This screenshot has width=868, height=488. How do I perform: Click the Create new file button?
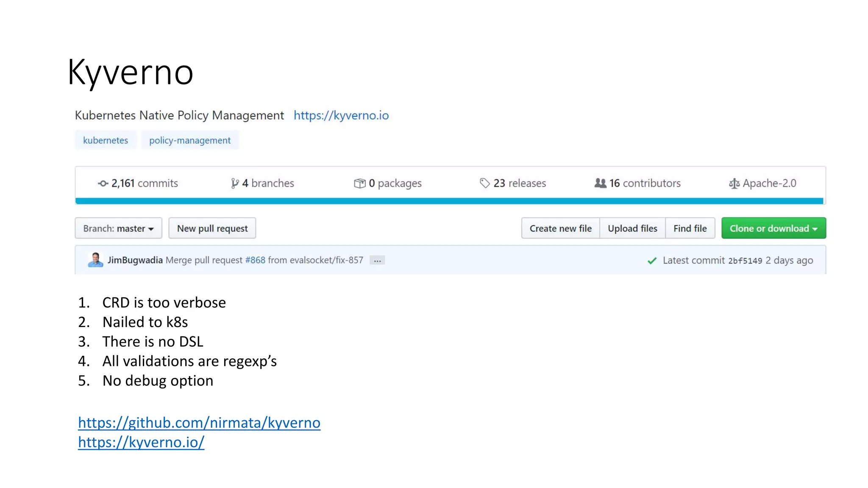coord(560,228)
